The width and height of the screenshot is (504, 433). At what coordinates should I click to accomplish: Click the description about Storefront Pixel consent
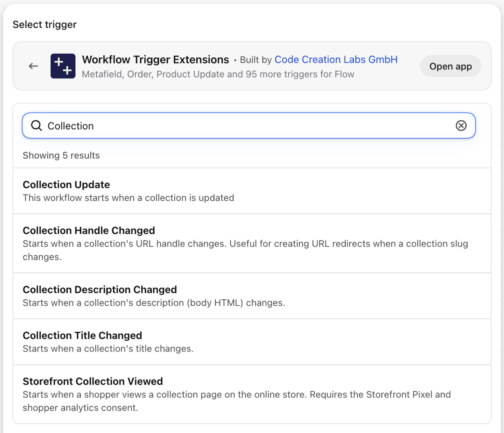237,401
